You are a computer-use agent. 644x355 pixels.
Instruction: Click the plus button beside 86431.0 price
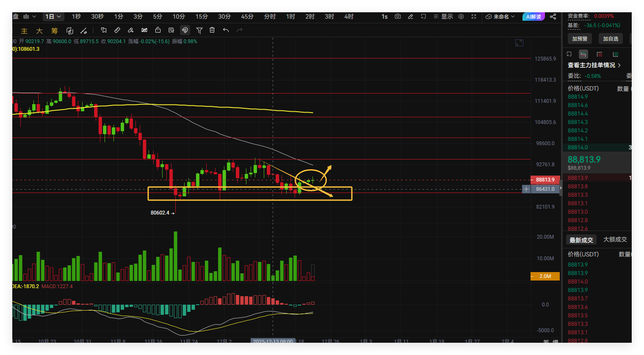coord(526,189)
